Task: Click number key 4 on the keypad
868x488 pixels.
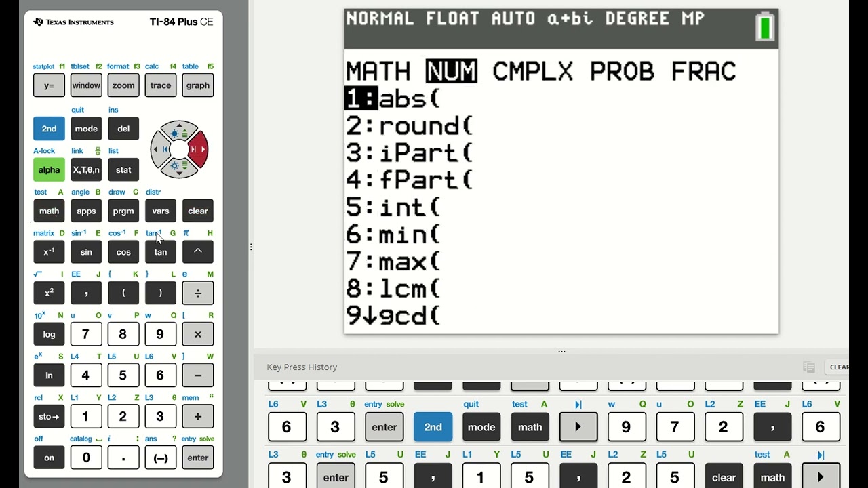Action: (86, 375)
